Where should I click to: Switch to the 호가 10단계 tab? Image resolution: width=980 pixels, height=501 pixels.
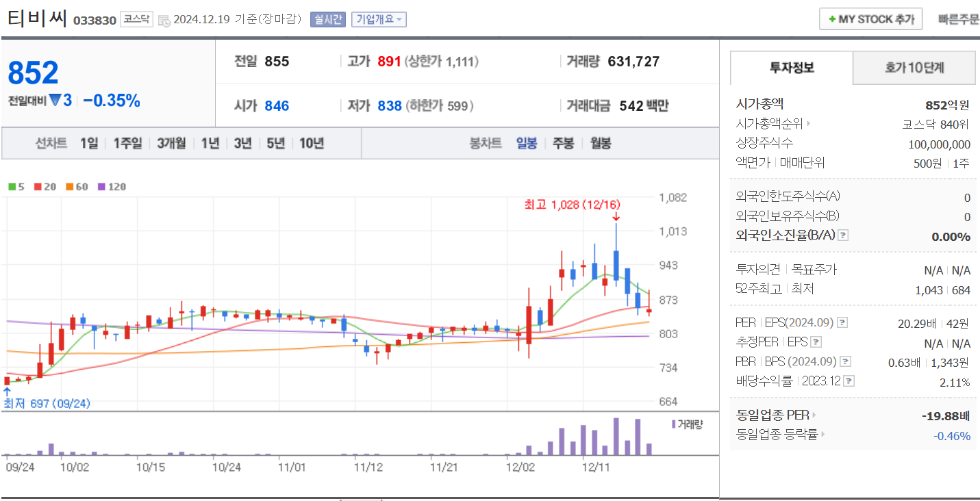point(914,68)
